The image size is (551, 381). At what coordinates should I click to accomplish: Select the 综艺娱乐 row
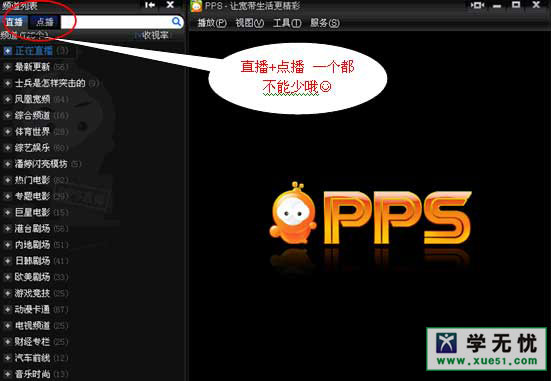point(92,148)
